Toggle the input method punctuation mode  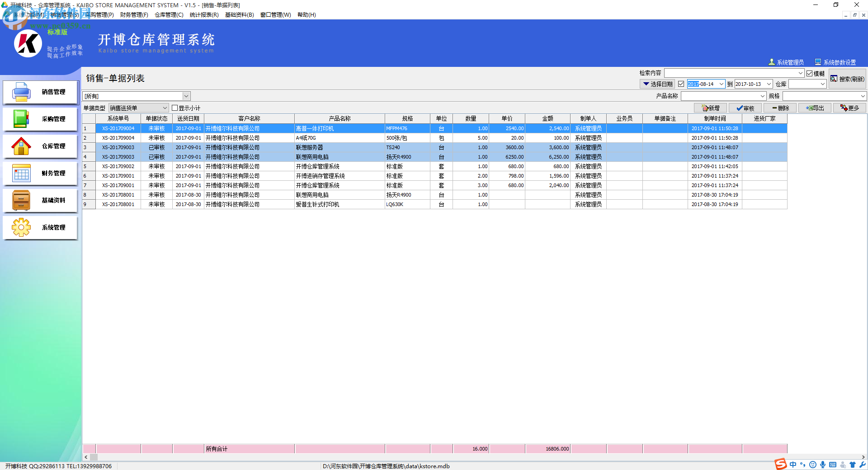(803, 465)
